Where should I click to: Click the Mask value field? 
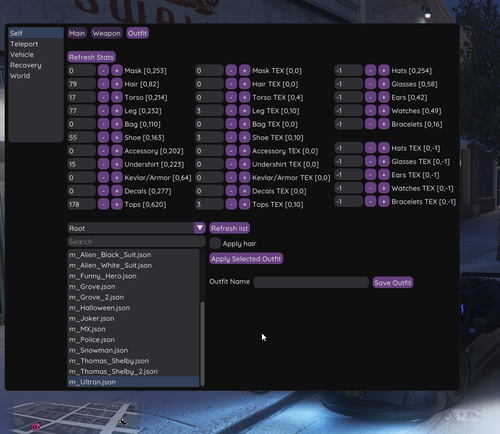click(81, 71)
